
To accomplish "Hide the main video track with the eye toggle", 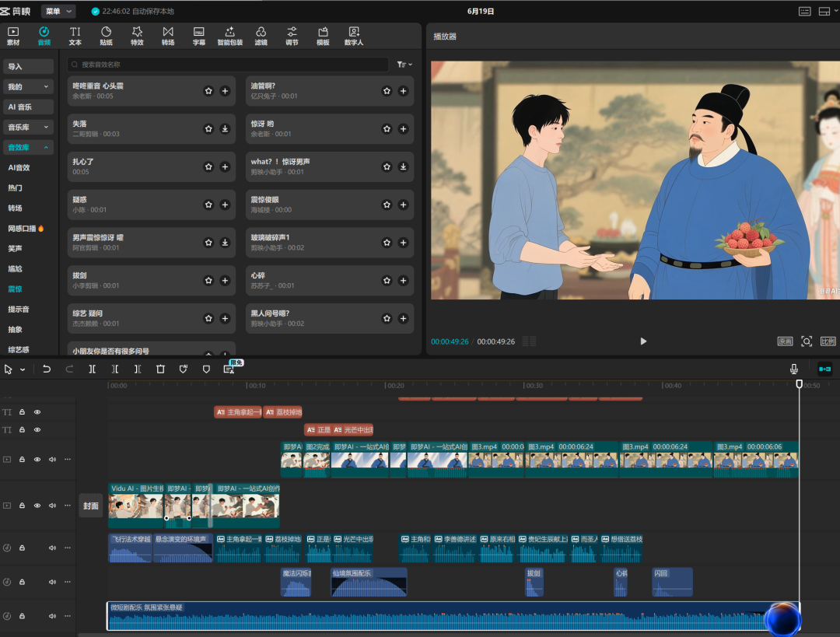I will coord(36,459).
